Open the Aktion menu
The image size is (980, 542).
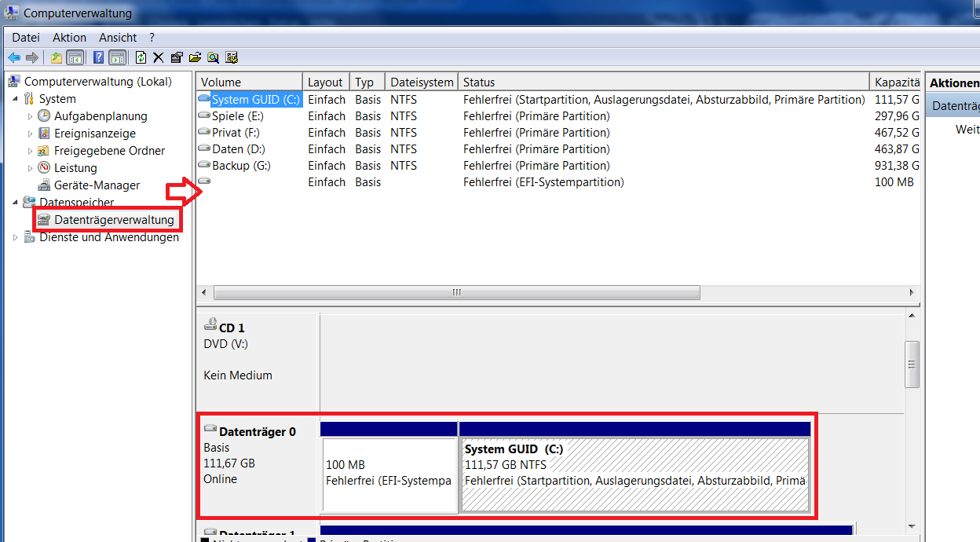click(70, 38)
